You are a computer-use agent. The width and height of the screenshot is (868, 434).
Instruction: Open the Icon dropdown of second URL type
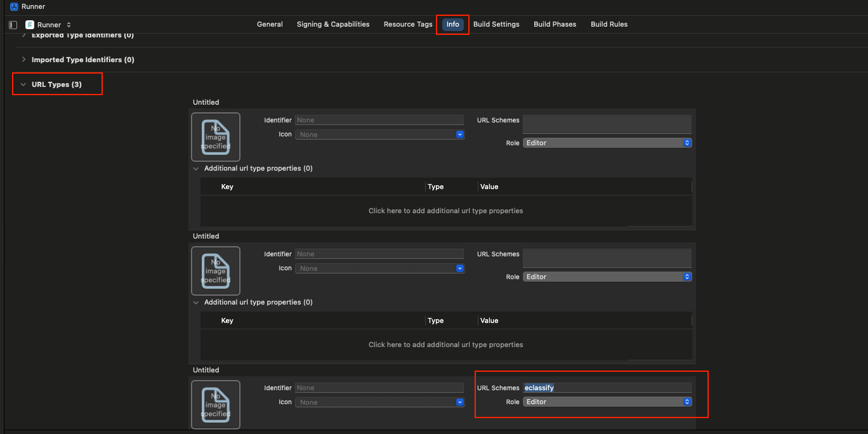tap(380, 268)
